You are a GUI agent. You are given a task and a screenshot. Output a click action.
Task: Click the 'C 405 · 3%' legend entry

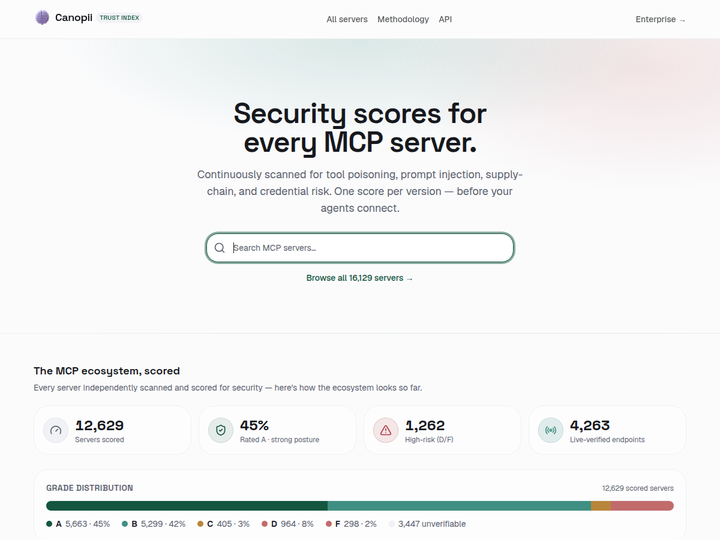[224, 524]
